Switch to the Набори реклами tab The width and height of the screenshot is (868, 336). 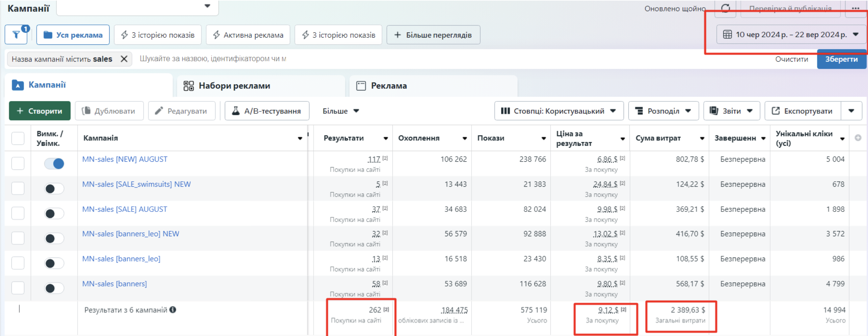[x=261, y=86]
